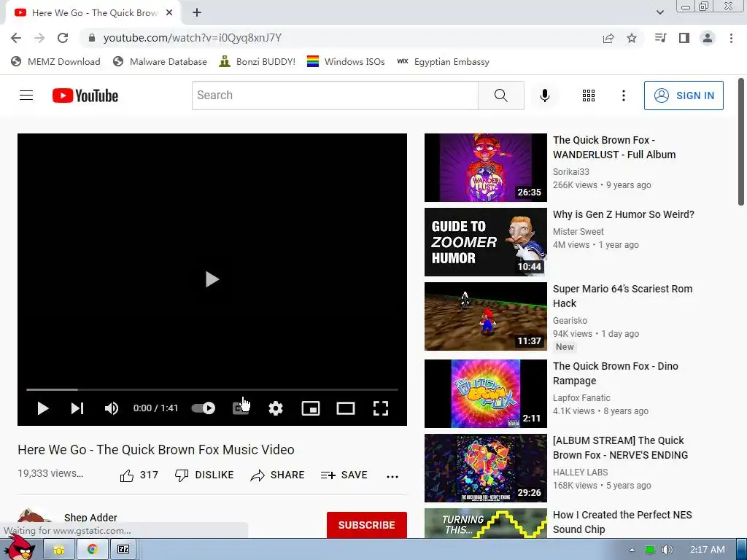Open NERVE'S ENDING album stream thumbnail
The height and width of the screenshot is (560, 747).
485,468
